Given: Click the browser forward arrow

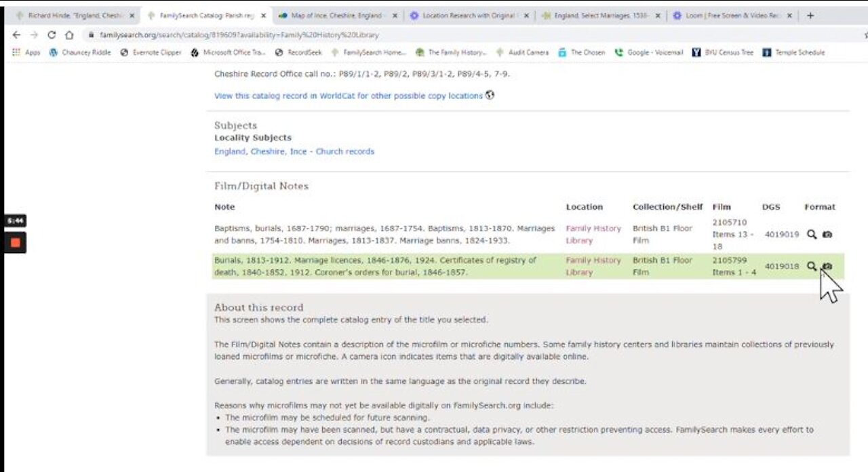Looking at the screenshot, I should click(x=34, y=35).
